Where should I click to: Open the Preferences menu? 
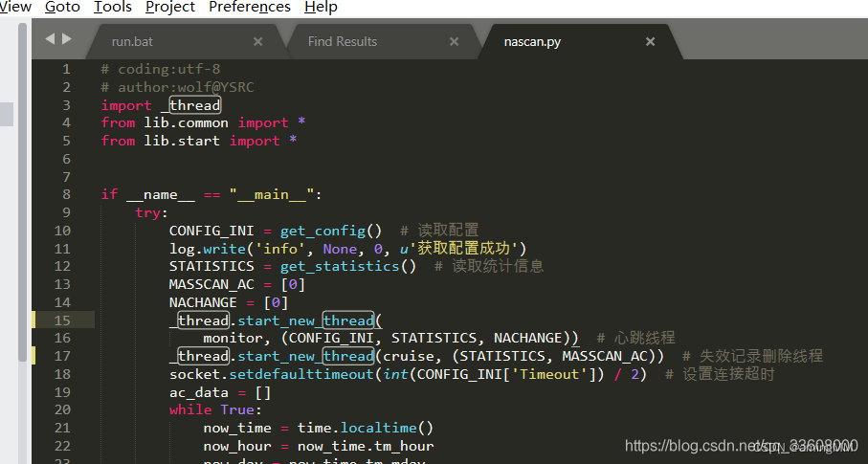(250, 7)
